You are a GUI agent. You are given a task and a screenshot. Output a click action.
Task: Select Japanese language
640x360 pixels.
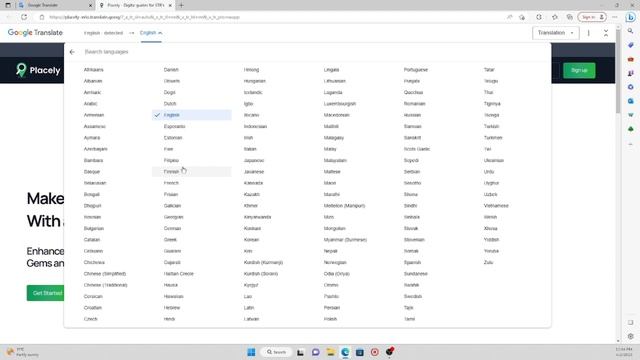[x=254, y=160]
